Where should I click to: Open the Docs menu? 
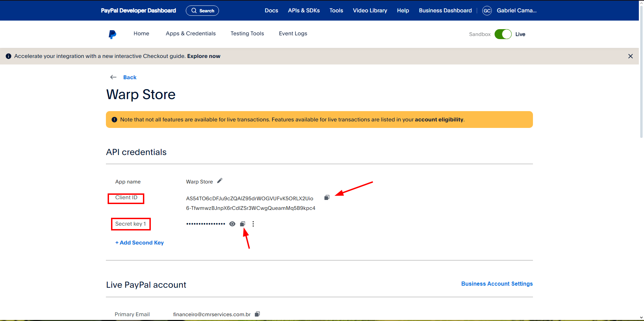[271, 11]
